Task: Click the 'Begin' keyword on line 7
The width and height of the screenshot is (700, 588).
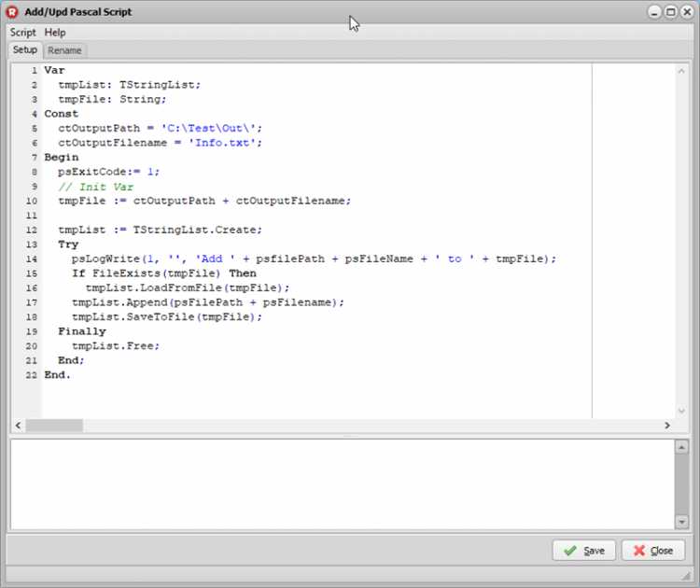Action: click(62, 157)
